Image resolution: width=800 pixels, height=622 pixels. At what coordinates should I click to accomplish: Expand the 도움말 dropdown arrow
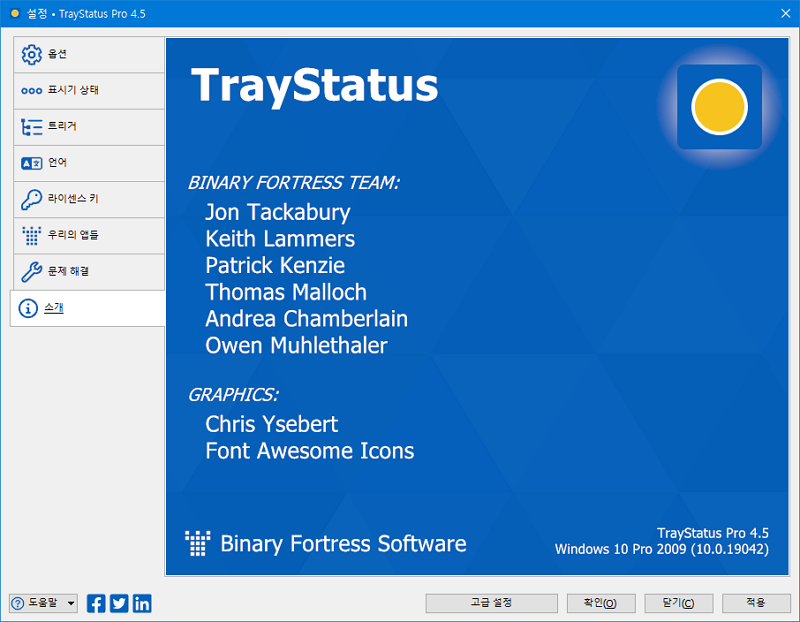pos(71,604)
